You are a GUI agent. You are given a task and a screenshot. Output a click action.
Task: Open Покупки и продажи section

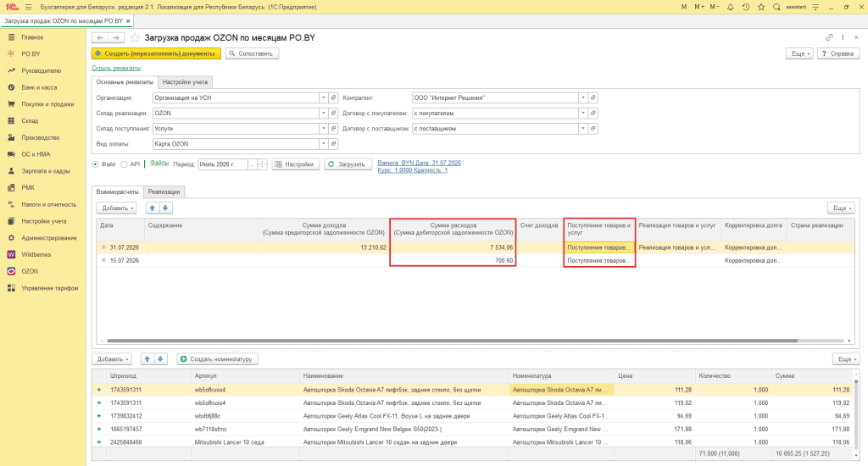(x=47, y=104)
